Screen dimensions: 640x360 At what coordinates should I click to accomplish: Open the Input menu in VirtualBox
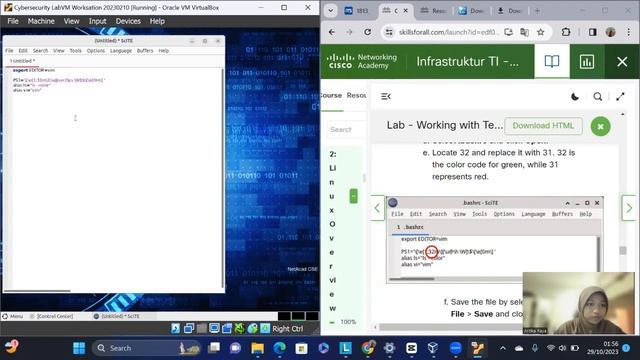point(97,21)
